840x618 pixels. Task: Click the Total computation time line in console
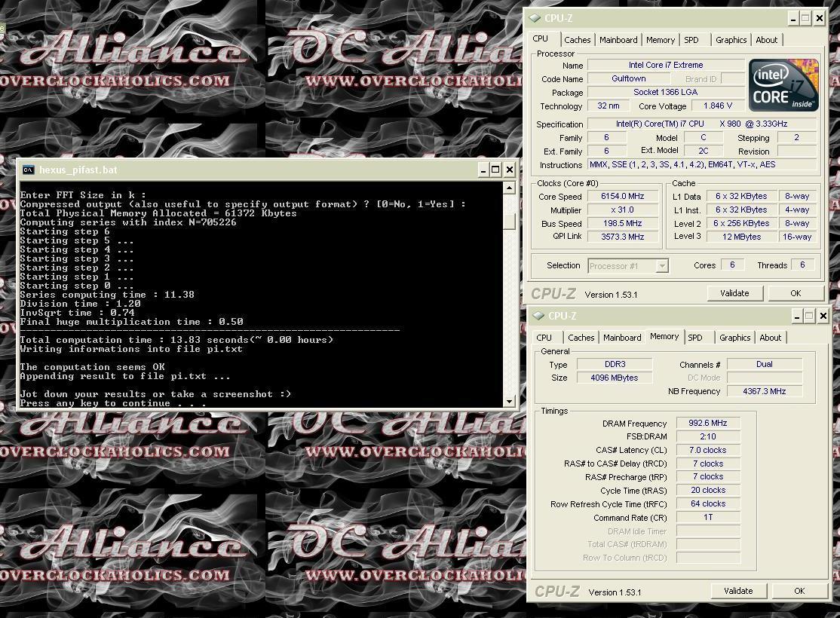pos(176,340)
